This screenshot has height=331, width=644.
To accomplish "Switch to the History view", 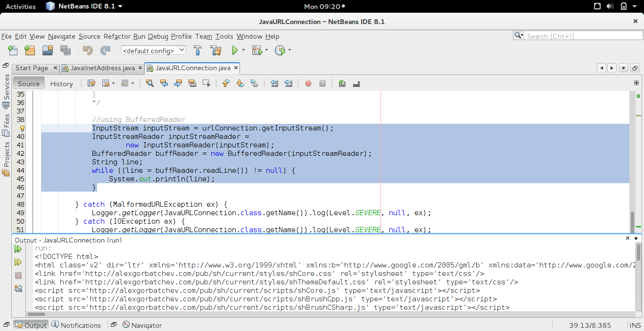I will click(x=62, y=83).
